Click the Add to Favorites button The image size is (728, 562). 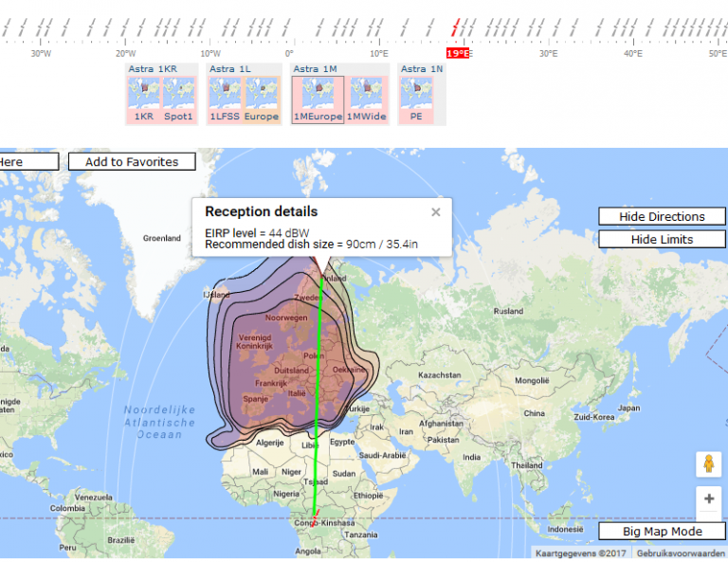[x=132, y=162]
